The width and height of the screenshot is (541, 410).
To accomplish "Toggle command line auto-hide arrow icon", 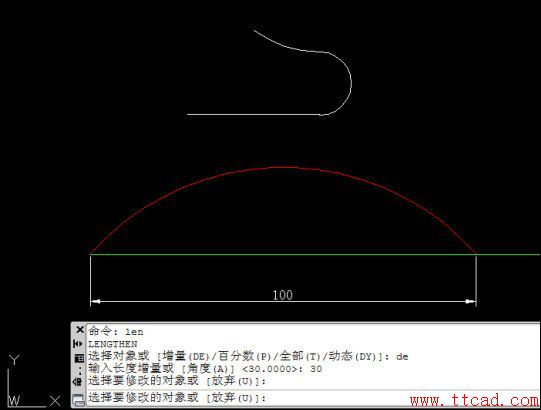I will pyautogui.click(x=78, y=344).
